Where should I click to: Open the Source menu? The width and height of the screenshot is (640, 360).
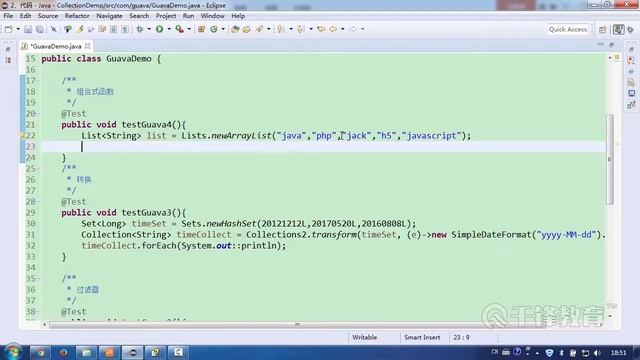[x=48, y=16]
